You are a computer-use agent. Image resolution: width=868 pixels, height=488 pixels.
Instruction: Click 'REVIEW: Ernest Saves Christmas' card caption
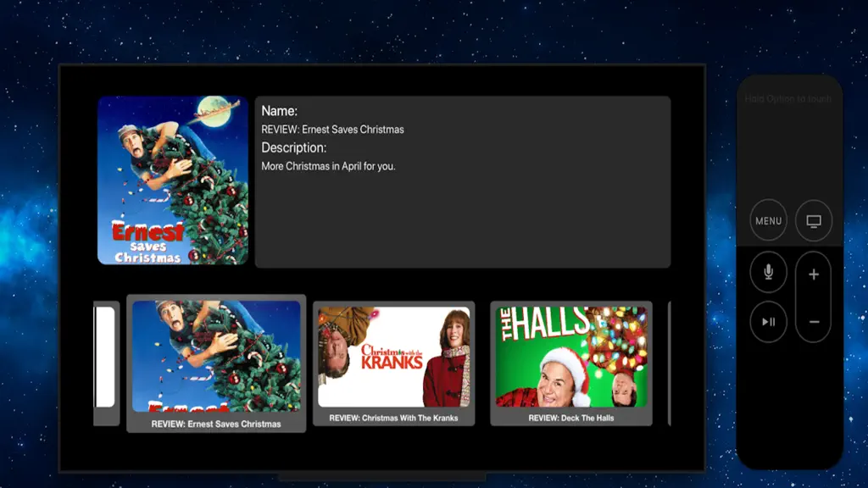click(x=216, y=424)
